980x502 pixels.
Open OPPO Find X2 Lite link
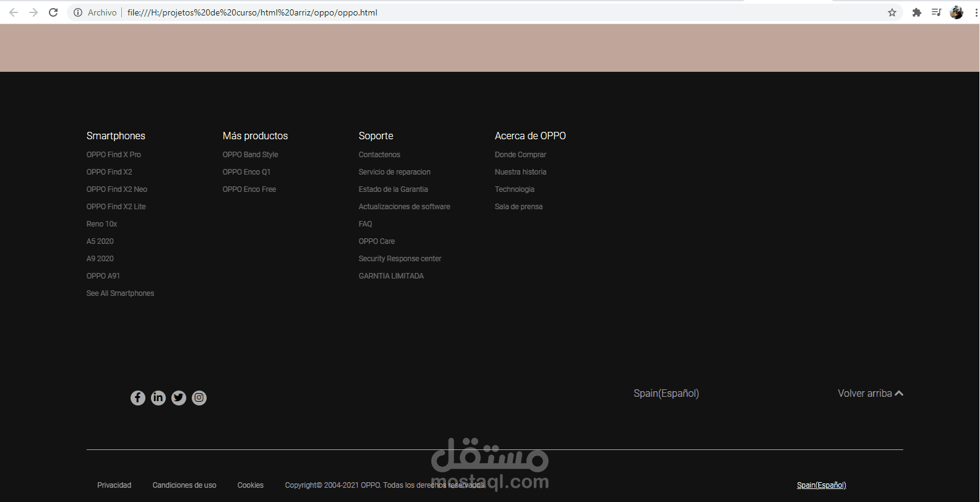coord(116,207)
